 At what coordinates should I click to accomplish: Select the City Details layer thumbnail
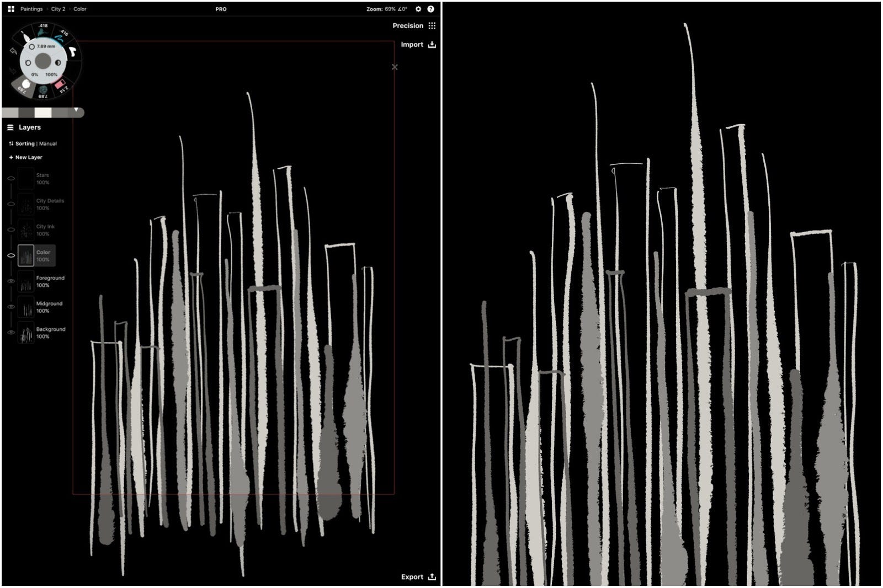point(26,204)
